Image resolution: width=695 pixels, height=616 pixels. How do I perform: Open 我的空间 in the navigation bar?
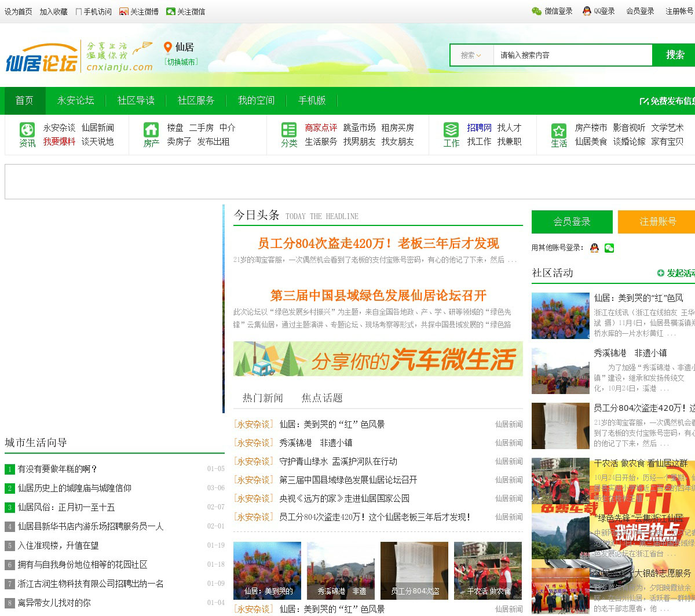pyautogui.click(x=256, y=100)
